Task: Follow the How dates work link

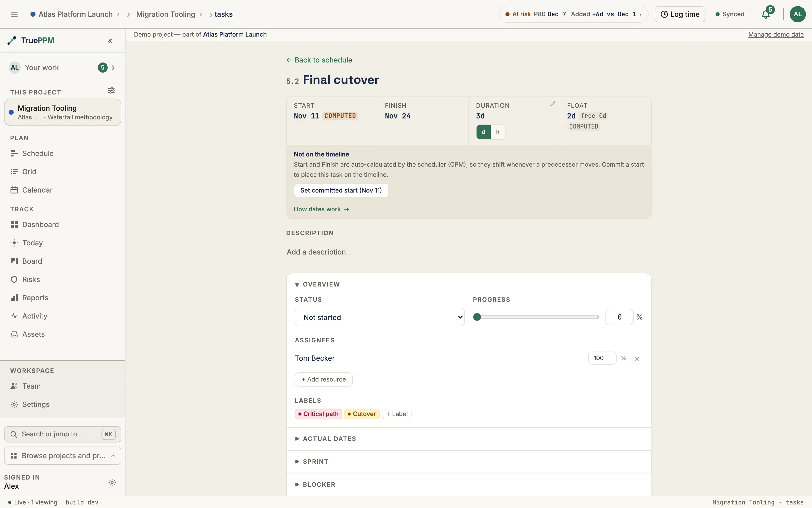Action: coord(321,209)
